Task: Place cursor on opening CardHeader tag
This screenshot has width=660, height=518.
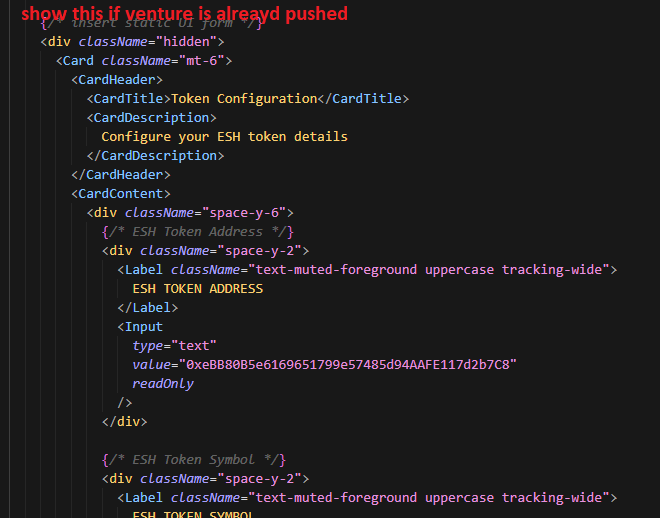Action: (x=117, y=80)
